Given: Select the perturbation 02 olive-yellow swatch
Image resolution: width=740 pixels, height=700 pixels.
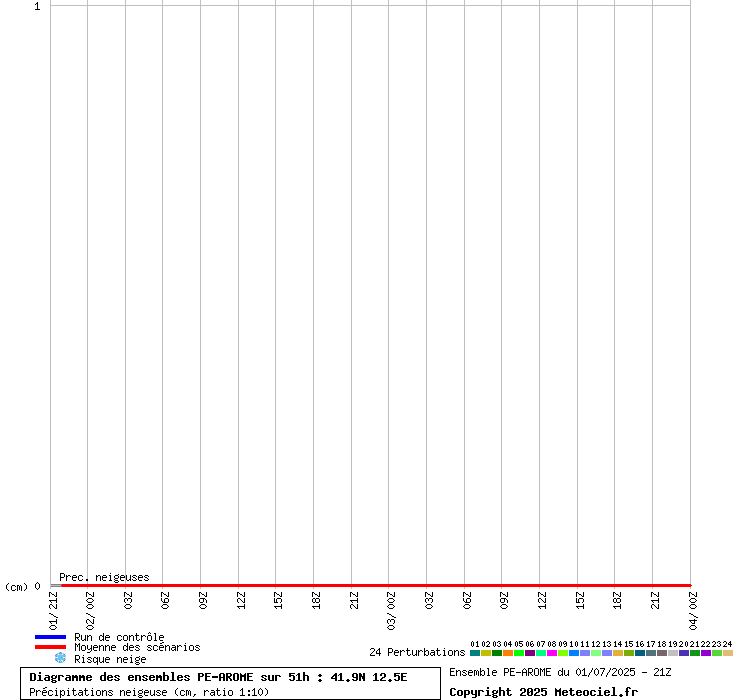Looking at the screenshot, I should [486, 653].
